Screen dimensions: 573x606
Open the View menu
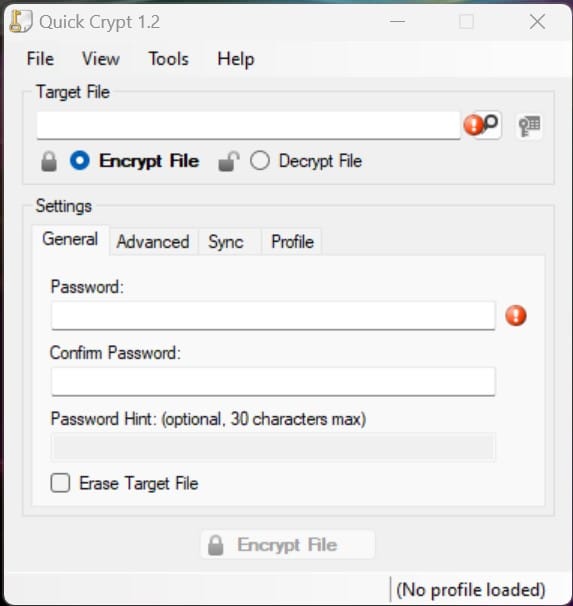click(x=101, y=59)
